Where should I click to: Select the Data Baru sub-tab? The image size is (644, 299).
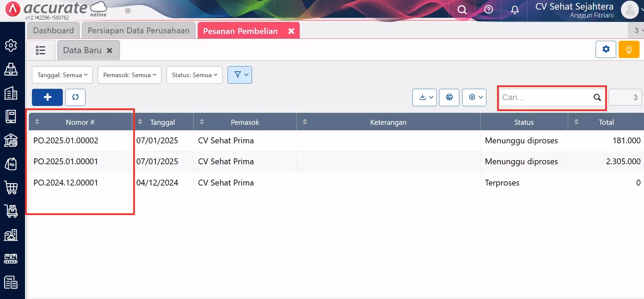(82, 50)
